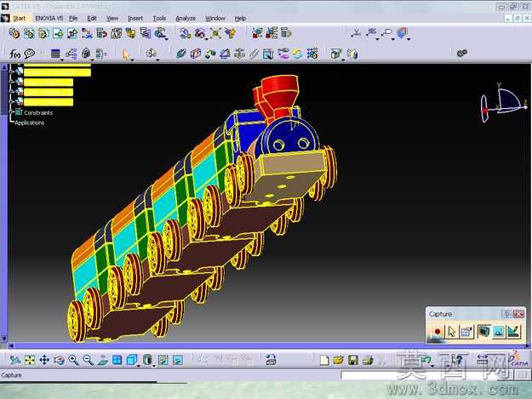Click the Update circular arrows icon

pos(298,54)
